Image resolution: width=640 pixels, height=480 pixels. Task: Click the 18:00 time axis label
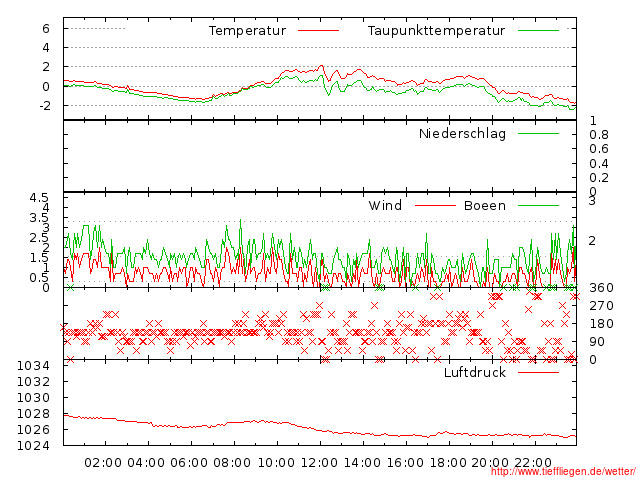pos(448,463)
